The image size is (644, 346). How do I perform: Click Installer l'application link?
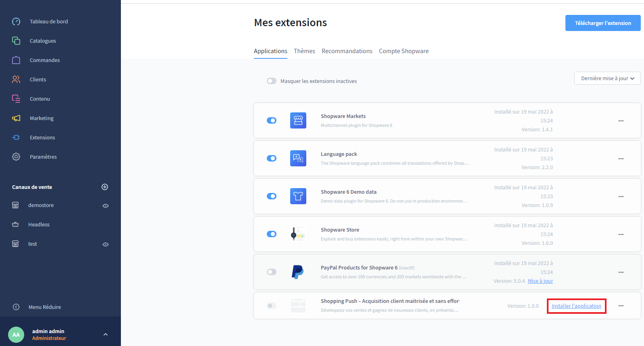(x=576, y=306)
